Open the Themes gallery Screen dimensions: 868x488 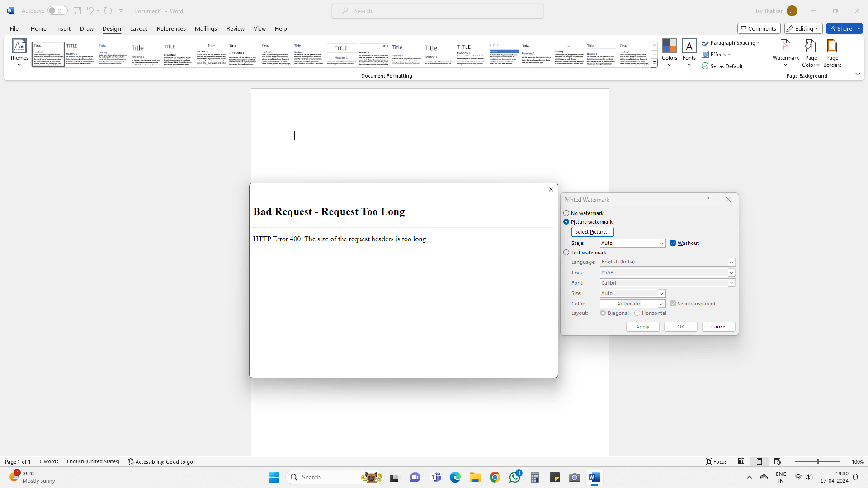[19, 53]
